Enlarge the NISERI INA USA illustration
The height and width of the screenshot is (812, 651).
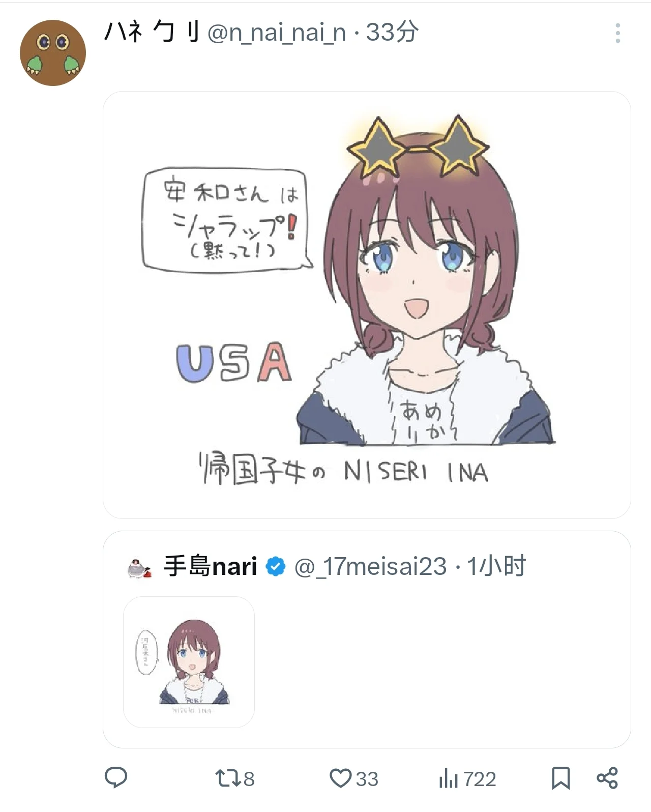tap(367, 305)
